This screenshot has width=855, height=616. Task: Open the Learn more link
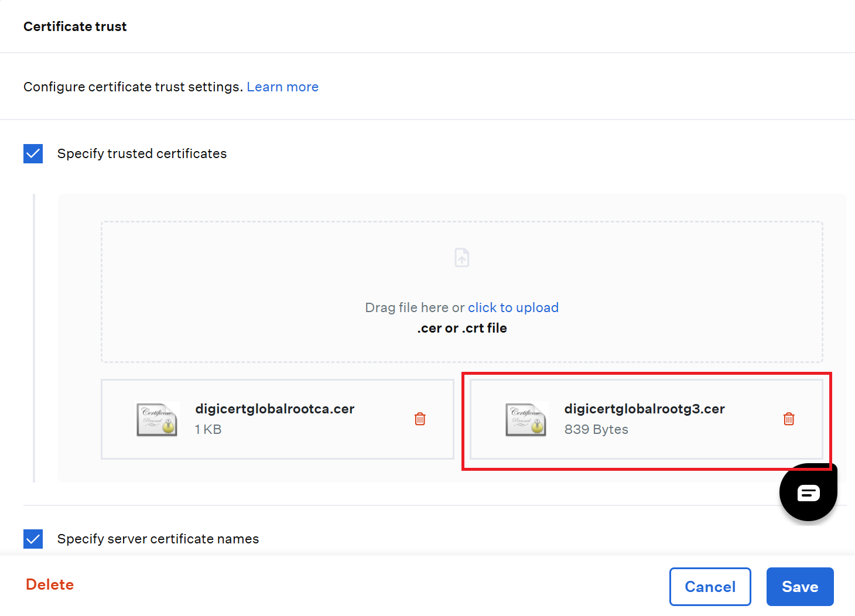(283, 87)
